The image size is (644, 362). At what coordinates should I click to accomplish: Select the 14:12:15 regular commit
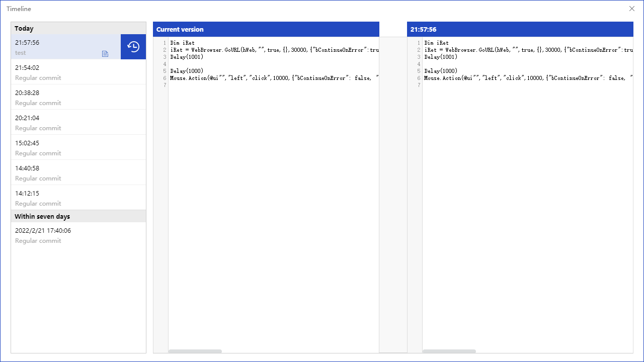(78, 198)
